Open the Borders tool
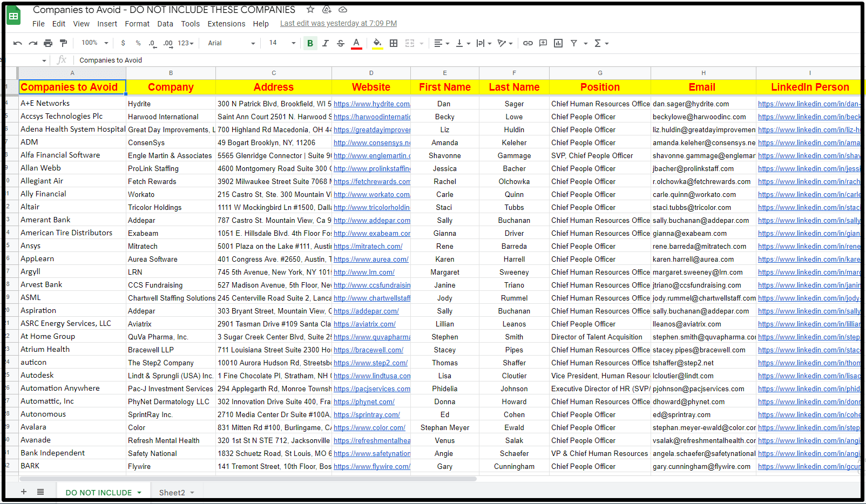 (x=394, y=43)
